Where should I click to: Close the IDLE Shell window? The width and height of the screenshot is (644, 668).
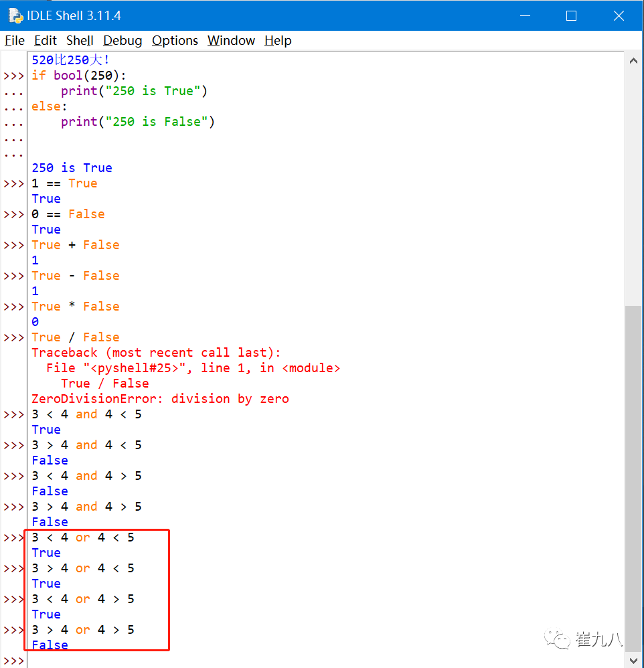click(x=619, y=16)
